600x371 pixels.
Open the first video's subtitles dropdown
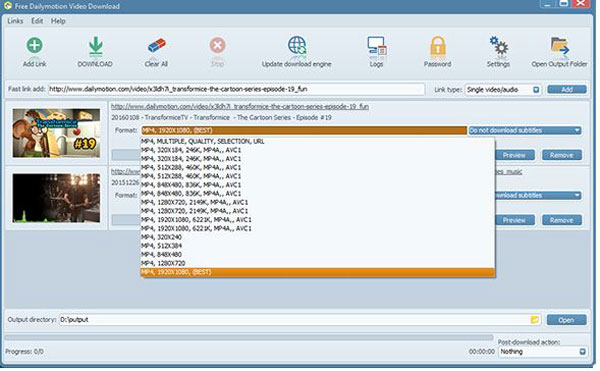coord(525,130)
